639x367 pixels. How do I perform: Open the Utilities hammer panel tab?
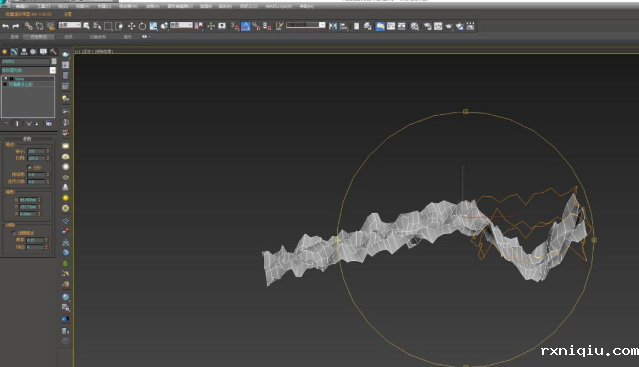pyautogui.click(x=53, y=52)
